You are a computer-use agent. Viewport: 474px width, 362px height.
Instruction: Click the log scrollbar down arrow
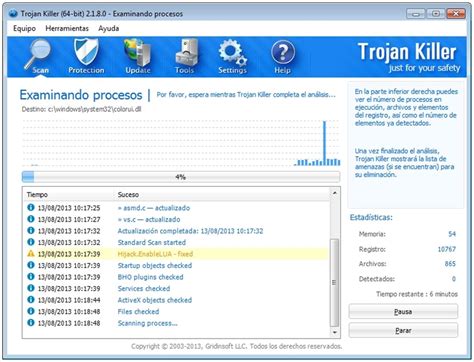click(335, 332)
